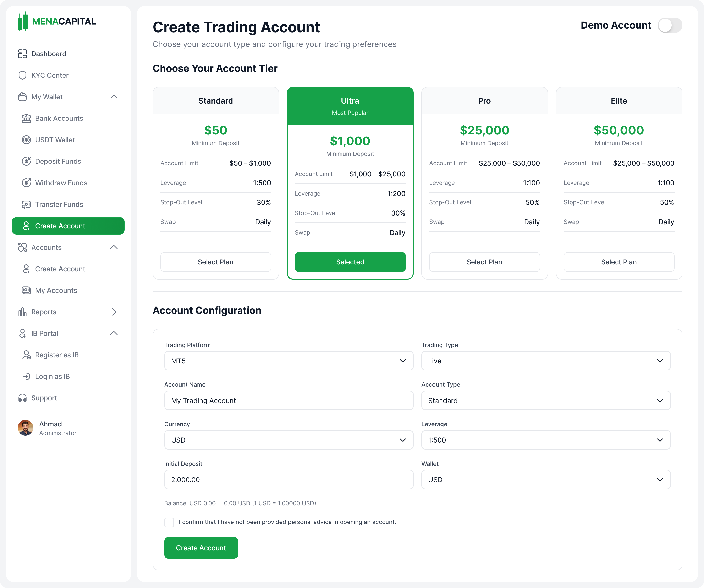The height and width of the screenshot is (588, 704).
Task: Click the Initial Deposit input field
Action: (289, 480)
